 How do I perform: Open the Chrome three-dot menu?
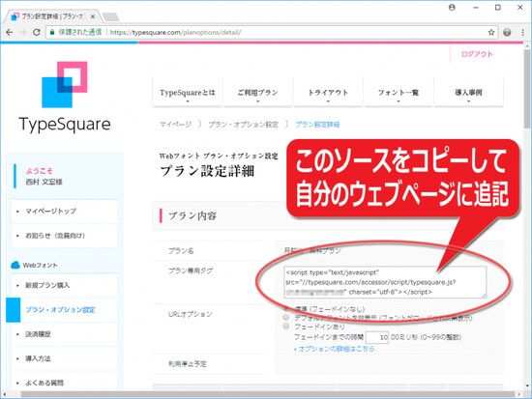[x=522, y=33]
